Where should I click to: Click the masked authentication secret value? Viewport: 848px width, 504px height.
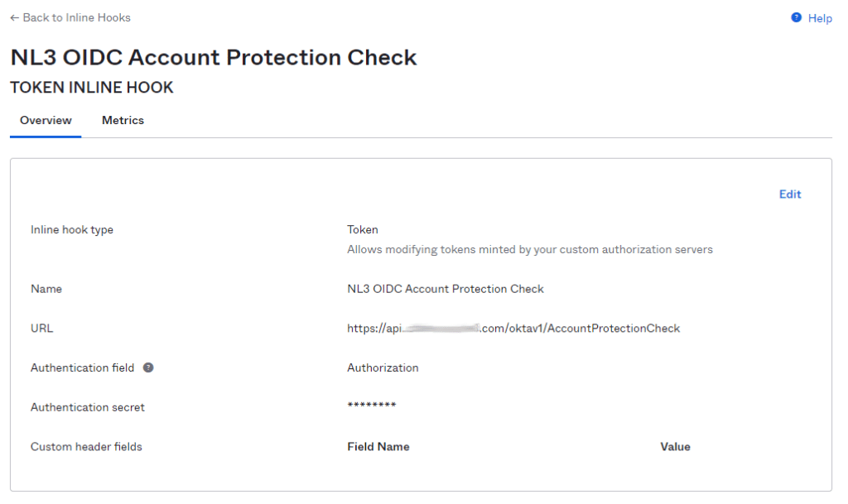372,406
